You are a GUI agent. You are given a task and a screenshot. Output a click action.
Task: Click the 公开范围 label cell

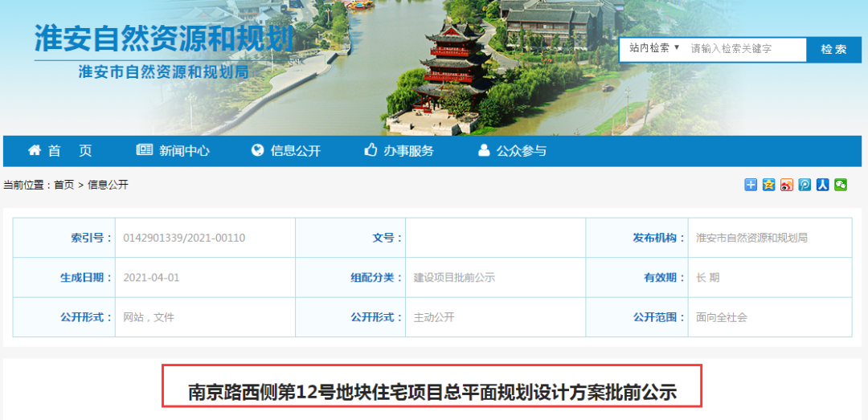(x=637, y=318)
